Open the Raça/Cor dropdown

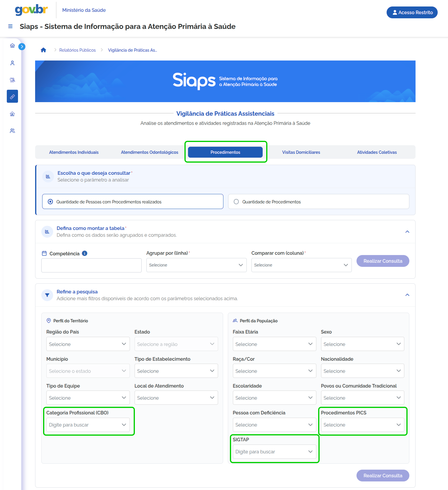click(x=274, y=371)
